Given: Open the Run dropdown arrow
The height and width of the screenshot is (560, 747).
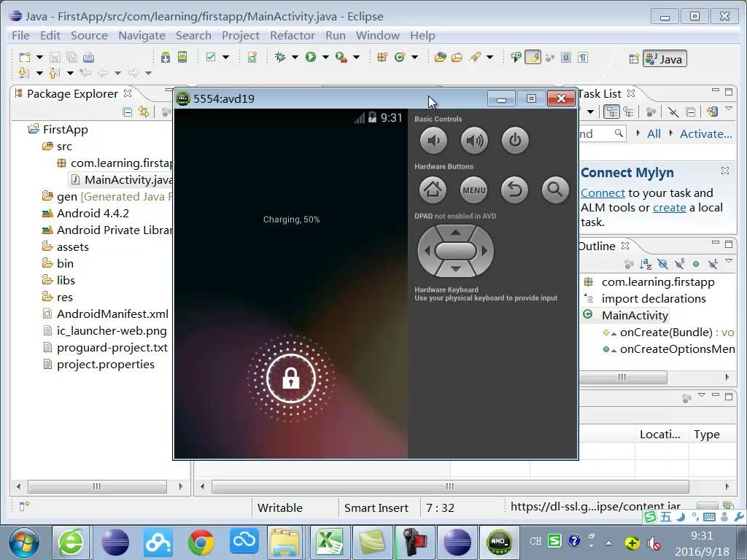Looking at the screenshot, I should pos(325,58).
